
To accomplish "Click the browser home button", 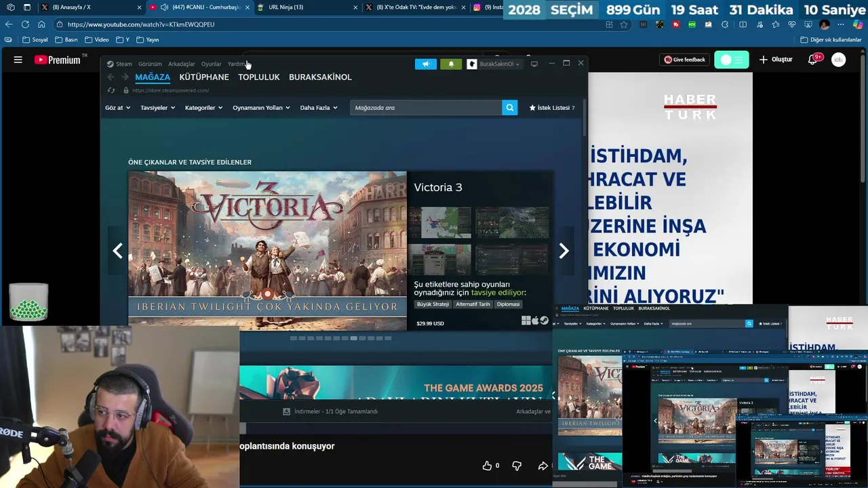I will click(x=41, y=24).
